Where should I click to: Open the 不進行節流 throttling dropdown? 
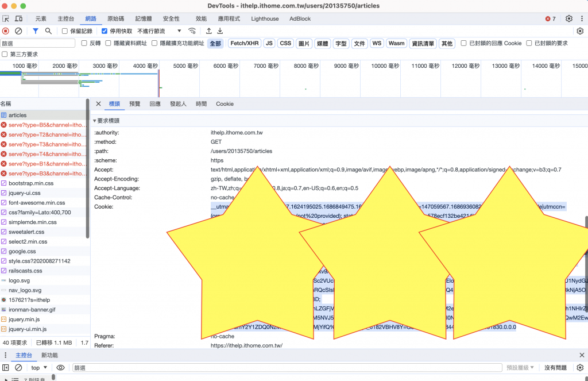[159, 31]
